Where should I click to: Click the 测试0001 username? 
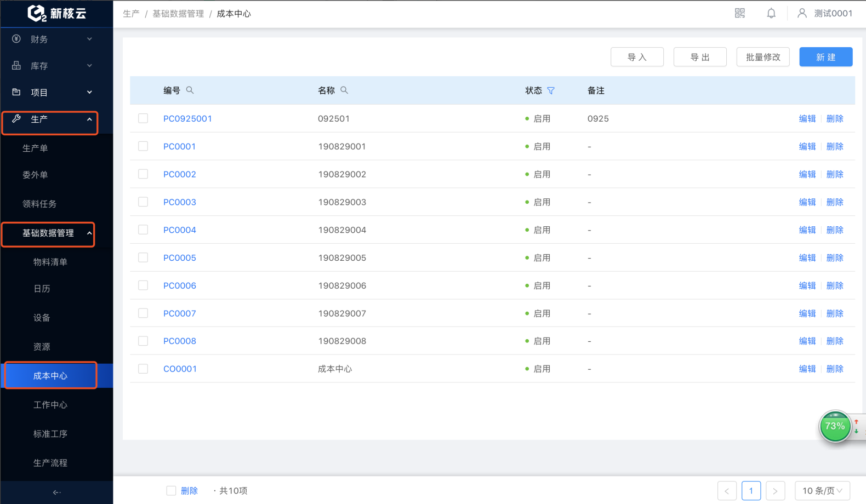[833, 13]
